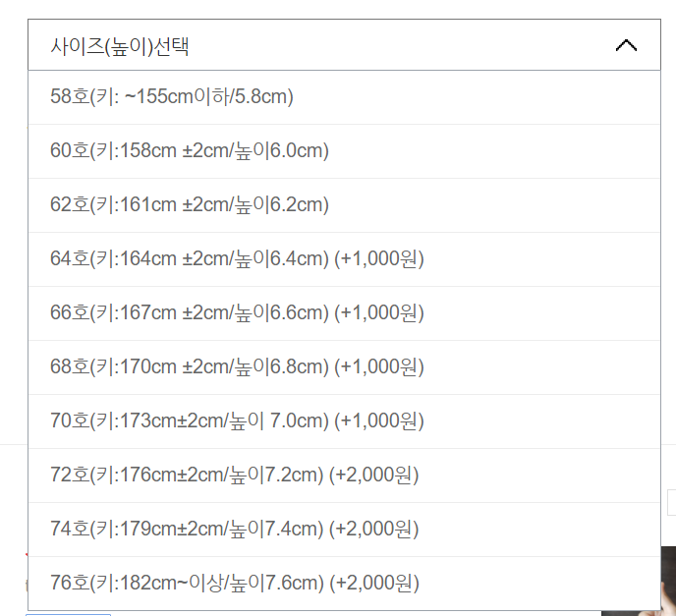The height and width of the screenshot is (616, 676).
Task: Select 76호 for 182cm and above
Action: (x=235, y=584)
